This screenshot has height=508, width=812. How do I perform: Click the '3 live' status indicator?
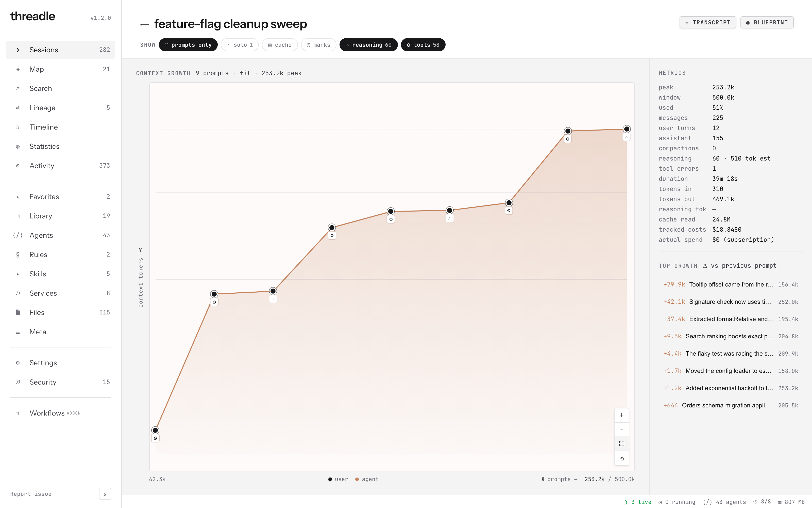[x=638, y=502]
